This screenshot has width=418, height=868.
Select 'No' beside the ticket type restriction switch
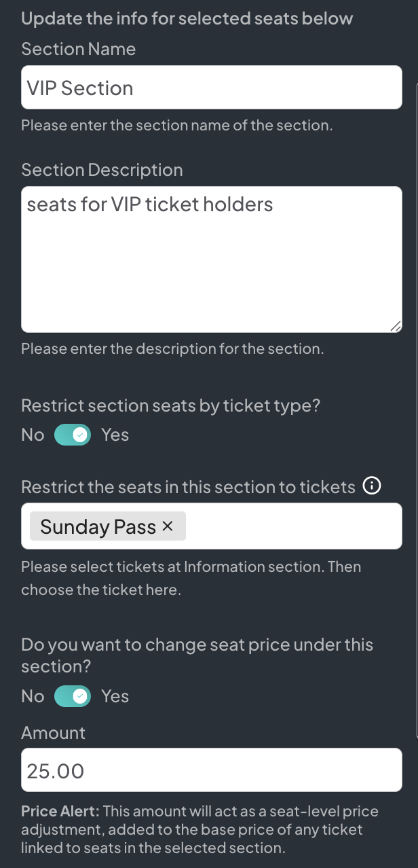click(x=33, y=435)
